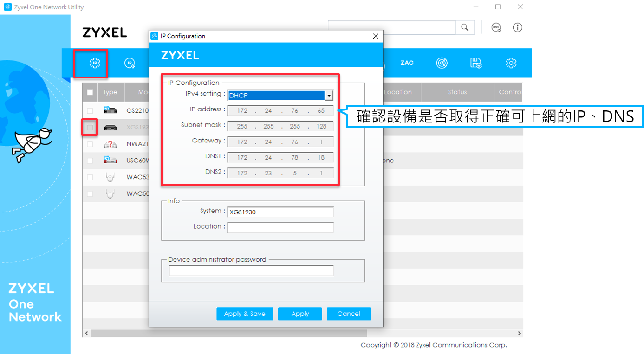Click the GS2210 switch device icon
The image size is (644, 354).
(110, 110)
